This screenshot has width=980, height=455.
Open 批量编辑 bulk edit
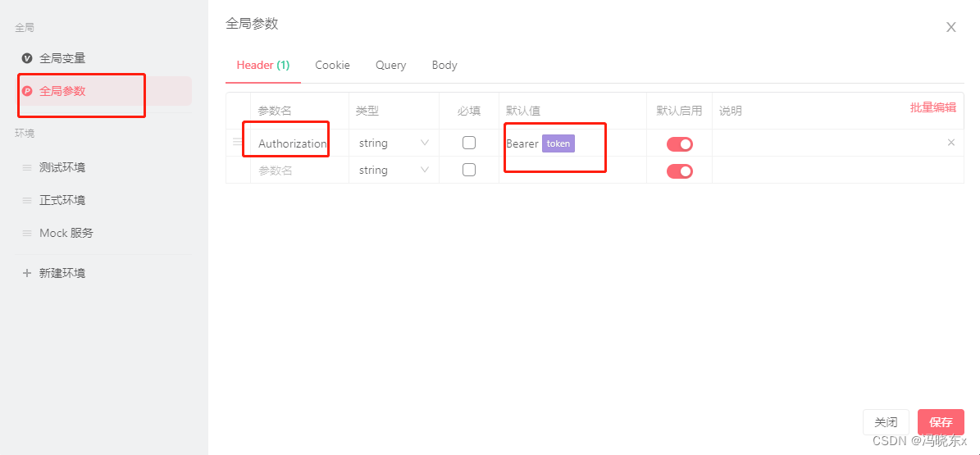coord(933,107)
